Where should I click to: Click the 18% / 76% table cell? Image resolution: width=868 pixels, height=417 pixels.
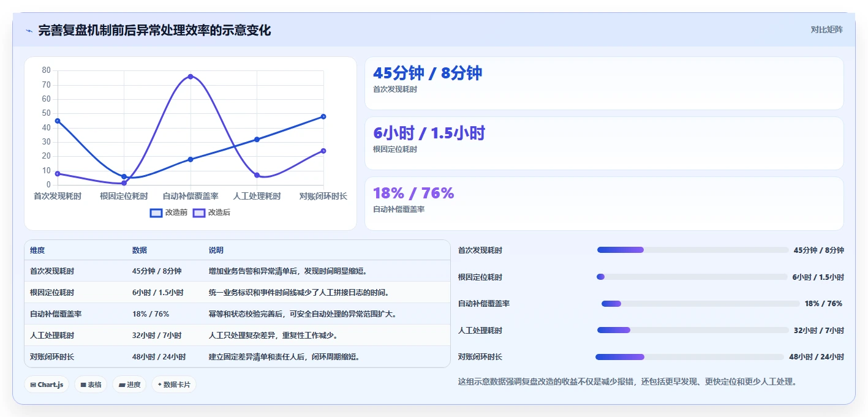coord(151,314)
